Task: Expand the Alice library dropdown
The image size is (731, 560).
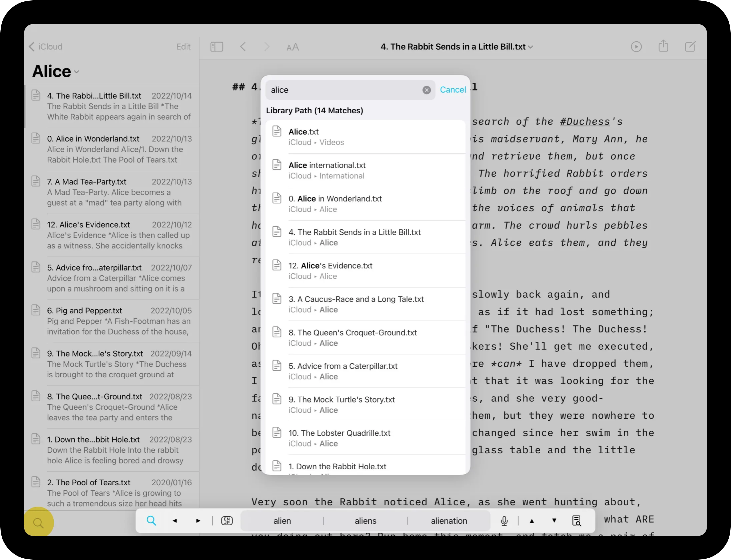Action: point(77,72)
